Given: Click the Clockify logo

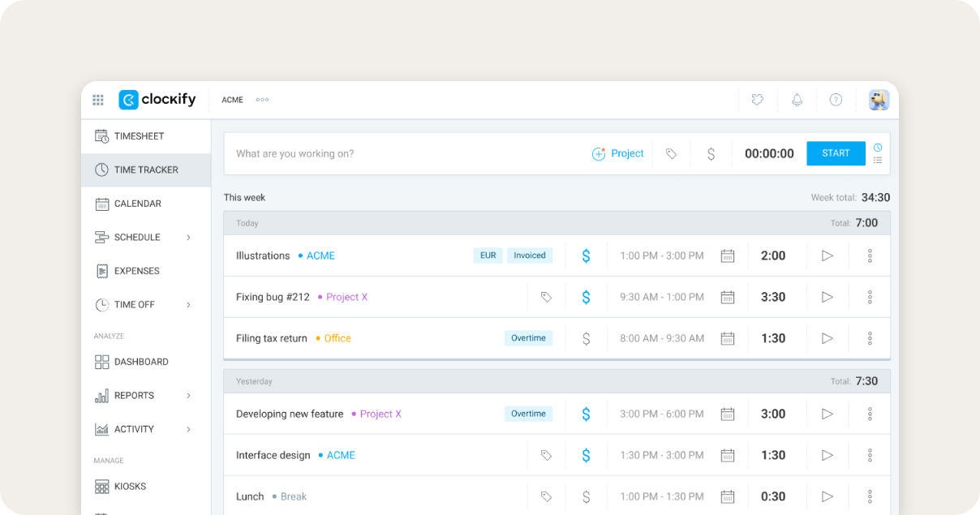Looking at the screenshot, I should pyautogui.click(x=157, y=100).
